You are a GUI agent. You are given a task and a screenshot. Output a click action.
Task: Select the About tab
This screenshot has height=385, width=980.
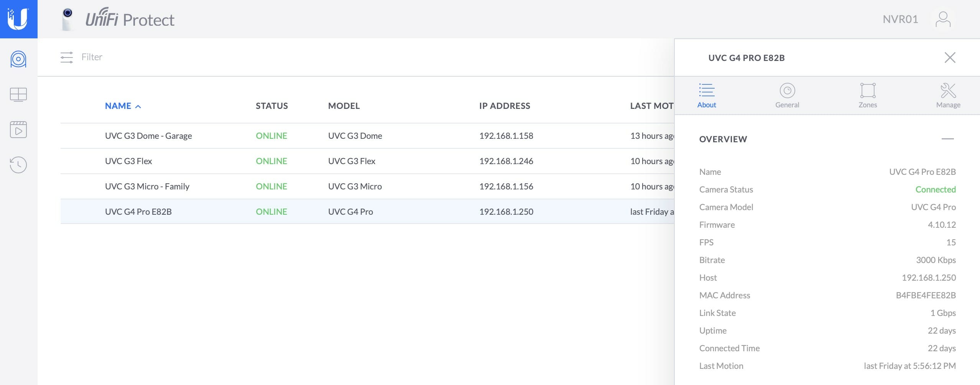(707, 96)
